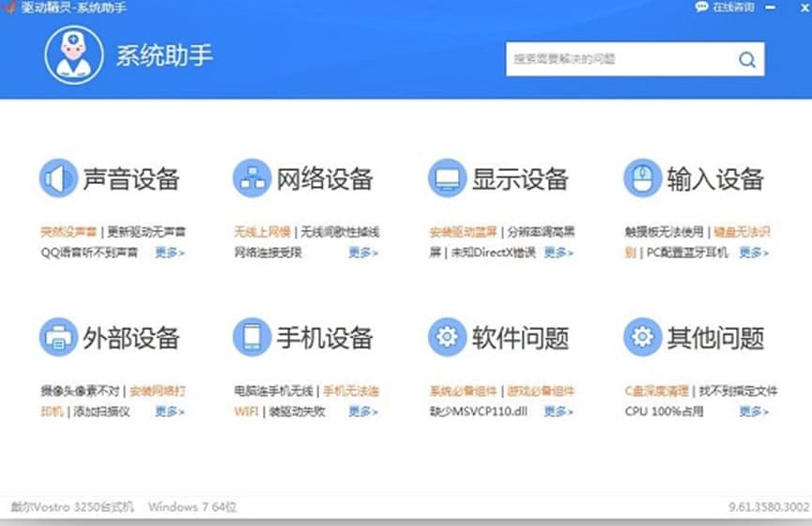Open 更多 under 软件问题
812x526 pixels.
[x=559, y=411]
